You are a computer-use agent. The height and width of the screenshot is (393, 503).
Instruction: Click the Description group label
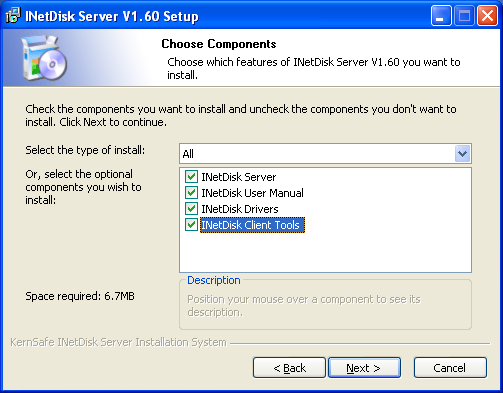pos(214,280)
